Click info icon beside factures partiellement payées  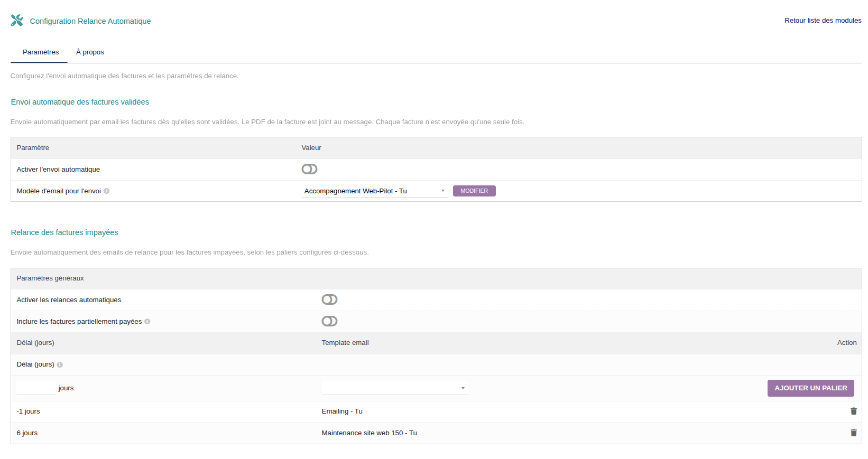click(x=147, y=322)
